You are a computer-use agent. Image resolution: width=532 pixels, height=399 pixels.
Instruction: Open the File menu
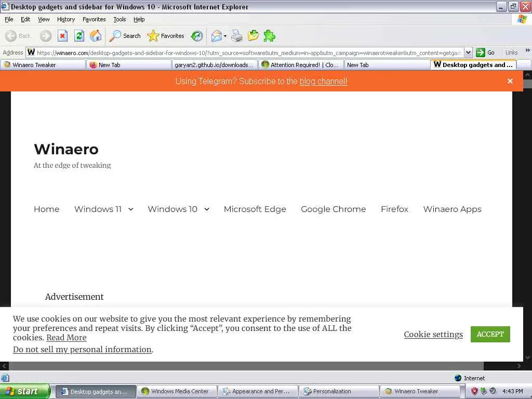coord(9,19)
